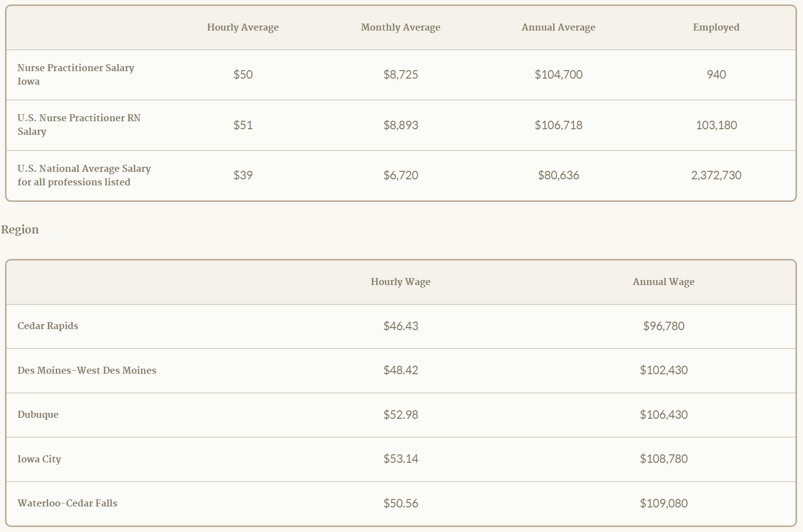The width and height of the screenshot is (803, 532).
Task: Click Cedar Rapids hourly wage $46.43
Action: pos(401,326)
